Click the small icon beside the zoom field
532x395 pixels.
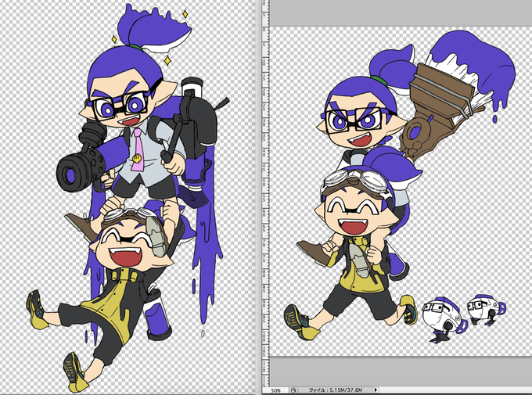point(293,390)
